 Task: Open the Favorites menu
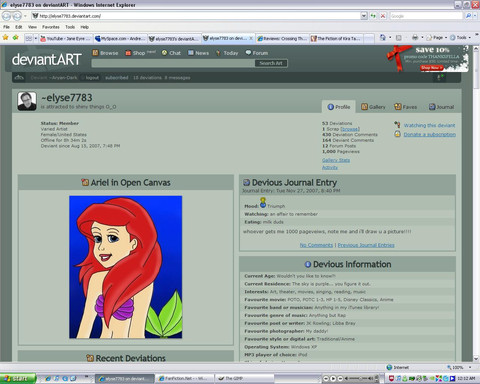[51, 27]
